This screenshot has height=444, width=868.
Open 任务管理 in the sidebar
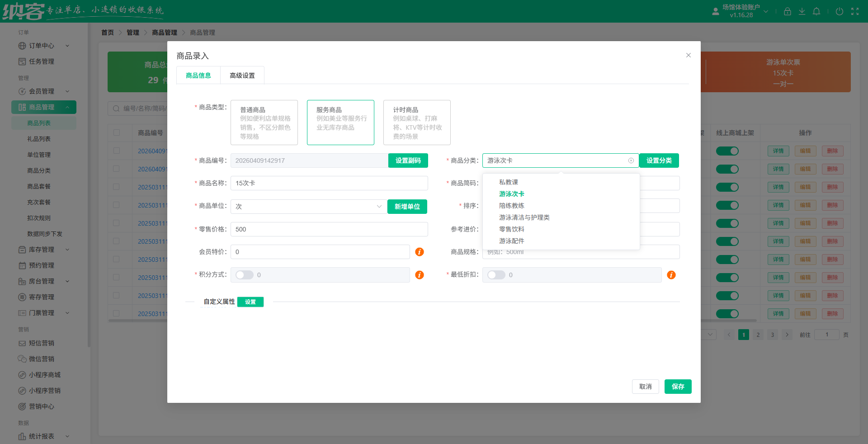[41, 61]
